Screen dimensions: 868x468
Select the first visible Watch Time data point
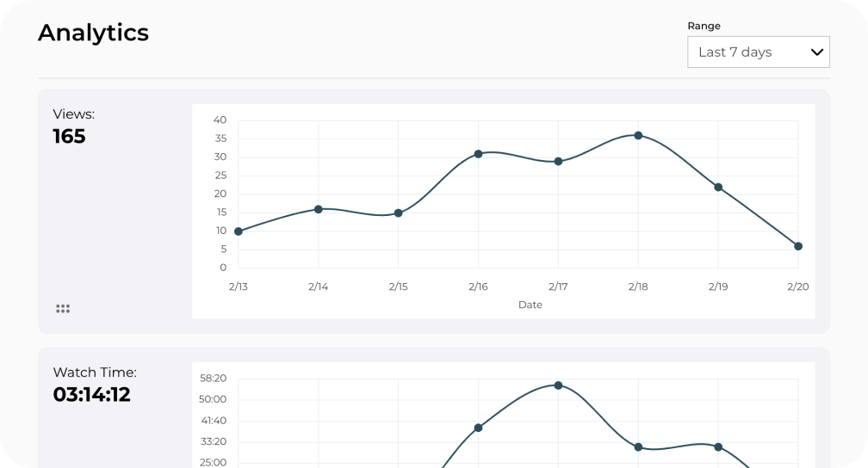point(478,428)
